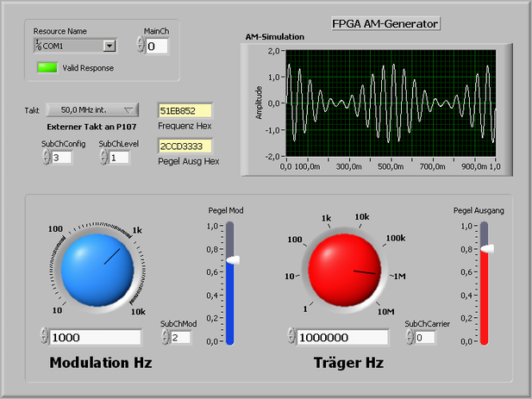Screen dimensions: 532x399
Task: Click the Träger Hz stepper arrows
Action: 291,335
